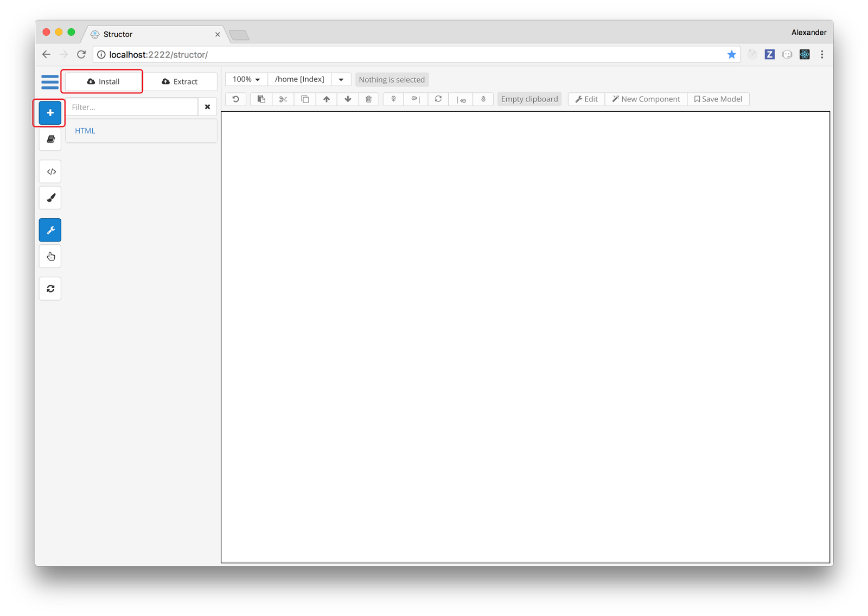Toggle the component library plus panel
This screenshot has height=616, width=868.
[49, 112]
